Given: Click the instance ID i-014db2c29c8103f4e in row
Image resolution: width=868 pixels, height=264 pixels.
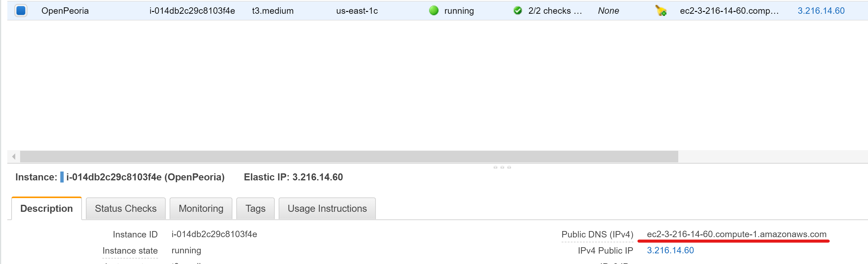Looking at the screenshot, I should click(x=192, y=10).
